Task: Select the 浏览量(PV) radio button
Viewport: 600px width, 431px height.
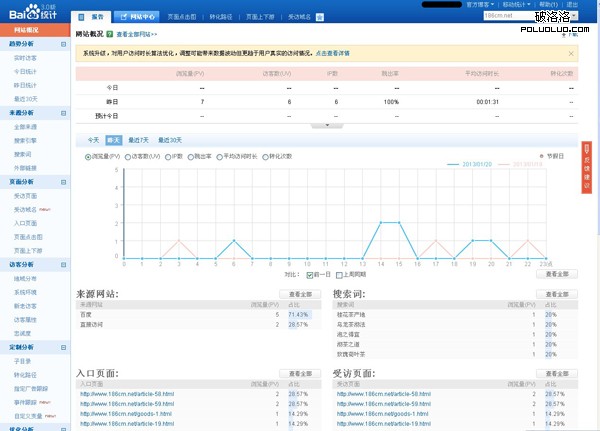Action: (x=89, y=157)
